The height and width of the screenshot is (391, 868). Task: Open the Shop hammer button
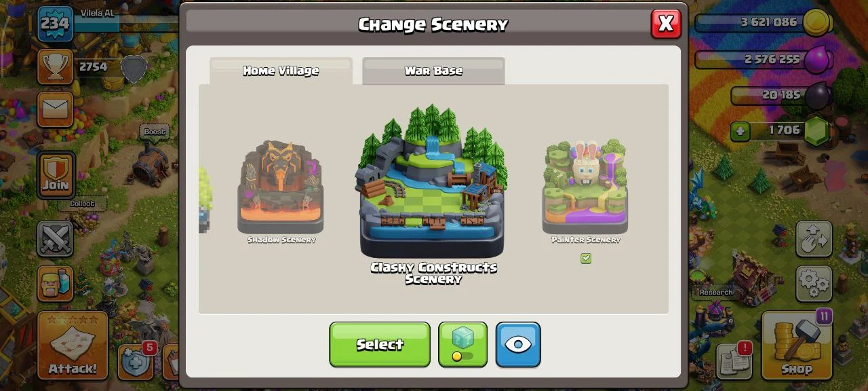(x=797, y=346)
